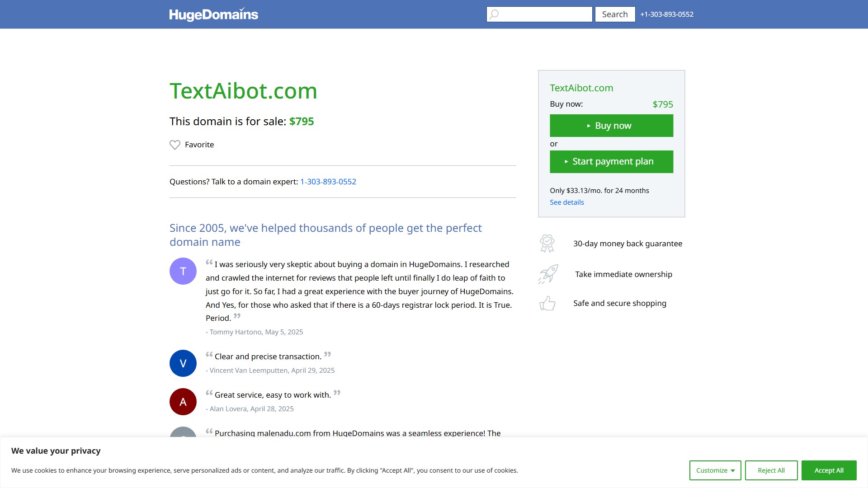
Task: Open the Customize options dropdown
Action: point(715,470)
